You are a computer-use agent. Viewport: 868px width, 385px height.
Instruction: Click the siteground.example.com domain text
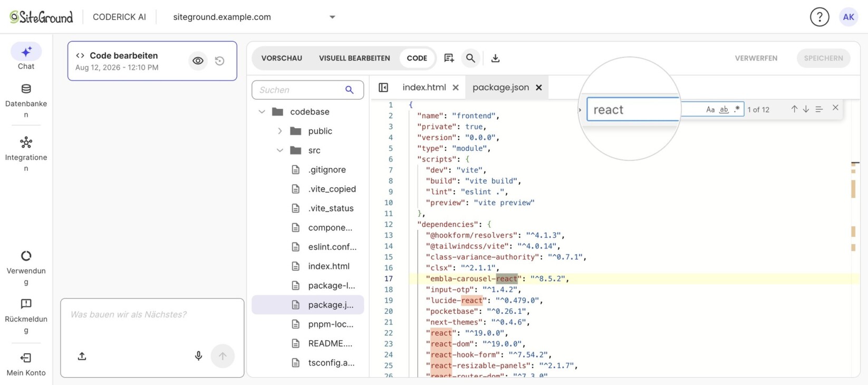pyautogui.click(x=222, y=17)
